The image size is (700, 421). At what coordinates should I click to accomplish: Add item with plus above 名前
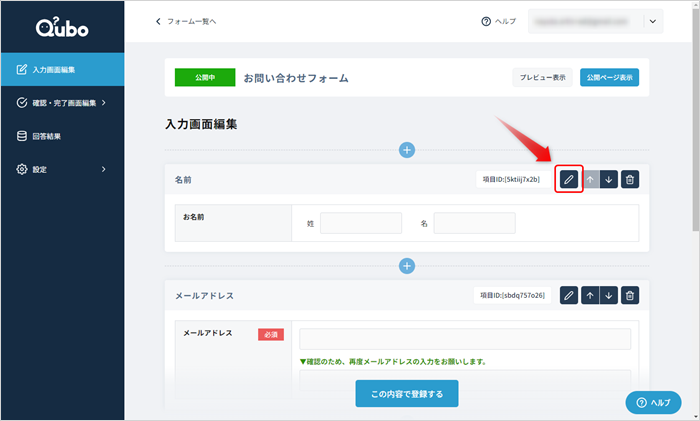point(407,150)
